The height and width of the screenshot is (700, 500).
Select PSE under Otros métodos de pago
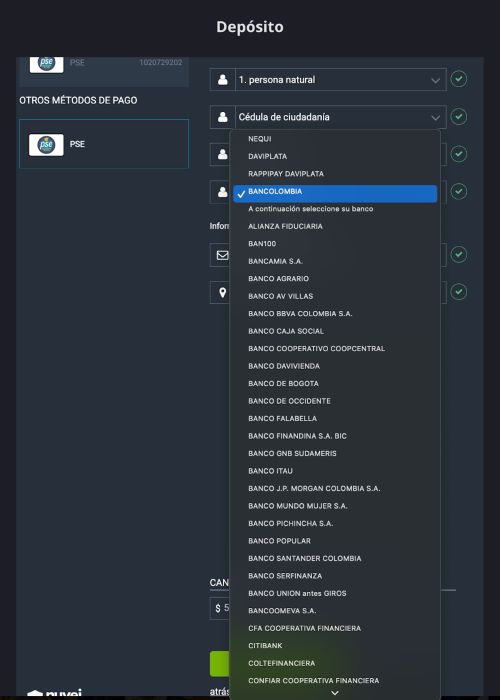point(104,144)
